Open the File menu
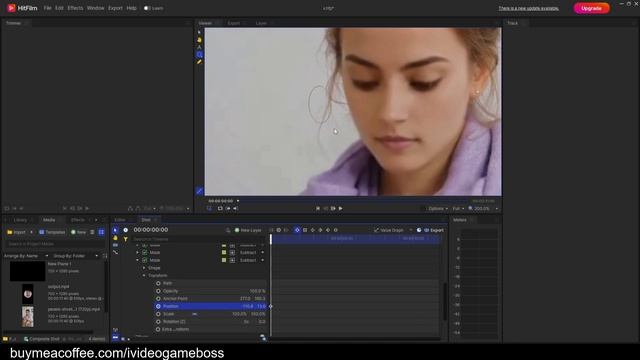The image size is (640, 360). pos(47,8)
